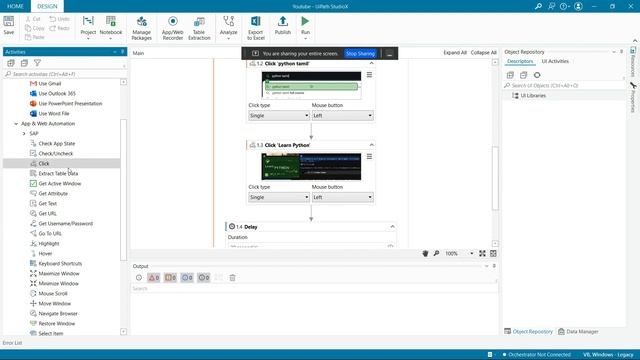Activate the pan hand tool in designer

pos(425,253)
